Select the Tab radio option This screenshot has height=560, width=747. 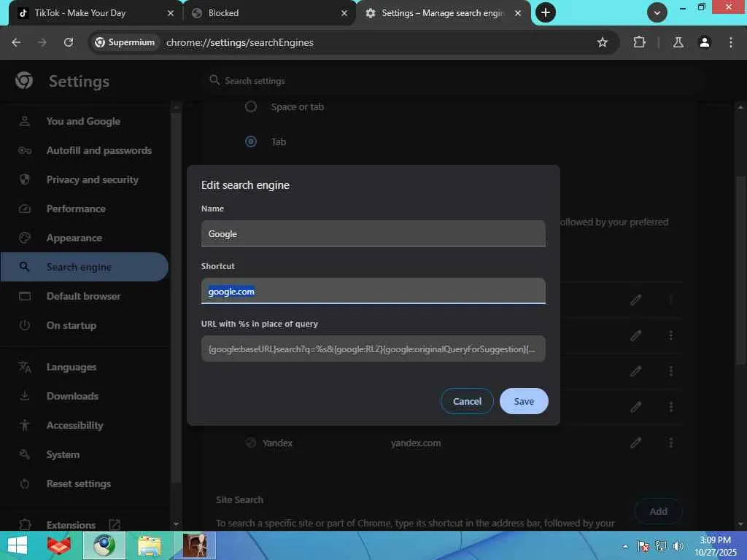tap(251, 141)
